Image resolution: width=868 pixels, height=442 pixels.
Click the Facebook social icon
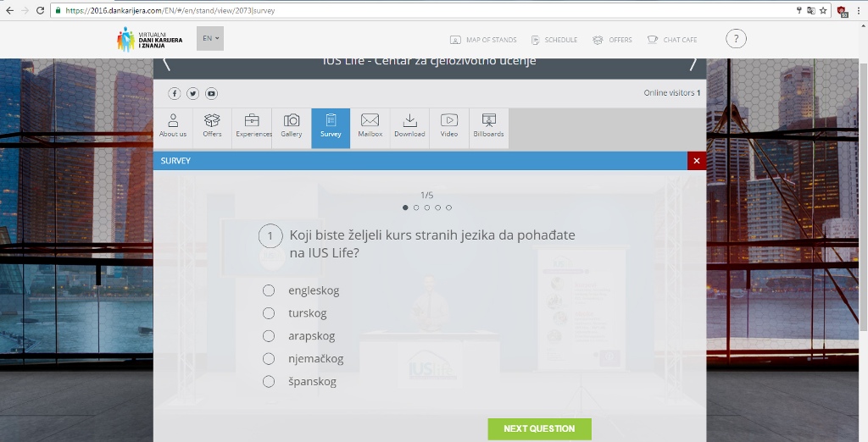175,93
